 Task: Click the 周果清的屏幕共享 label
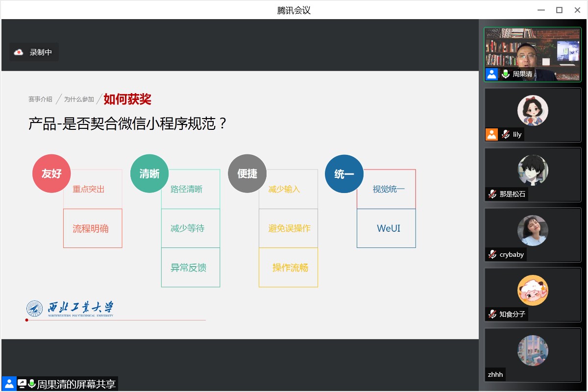click(x=76, y=384)
